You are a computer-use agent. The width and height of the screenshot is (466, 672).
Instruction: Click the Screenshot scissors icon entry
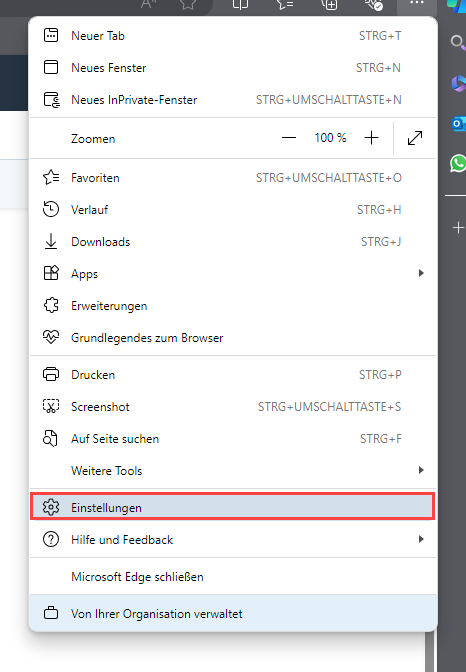point(233,407)
